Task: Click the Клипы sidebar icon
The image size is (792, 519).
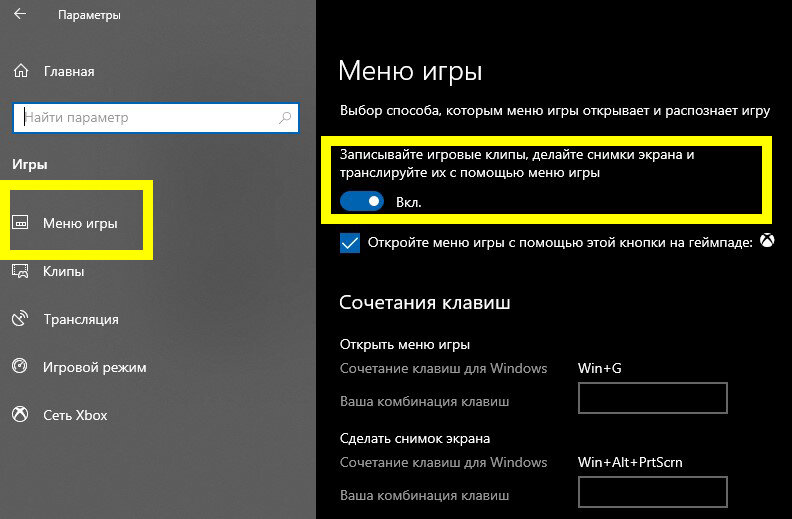Action: pyautogui.click(x=20, y=271)
